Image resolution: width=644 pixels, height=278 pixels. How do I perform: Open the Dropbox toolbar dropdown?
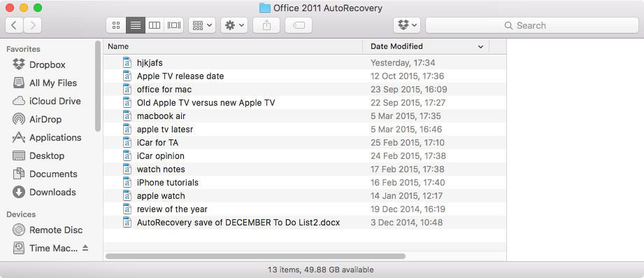[407, 25]
